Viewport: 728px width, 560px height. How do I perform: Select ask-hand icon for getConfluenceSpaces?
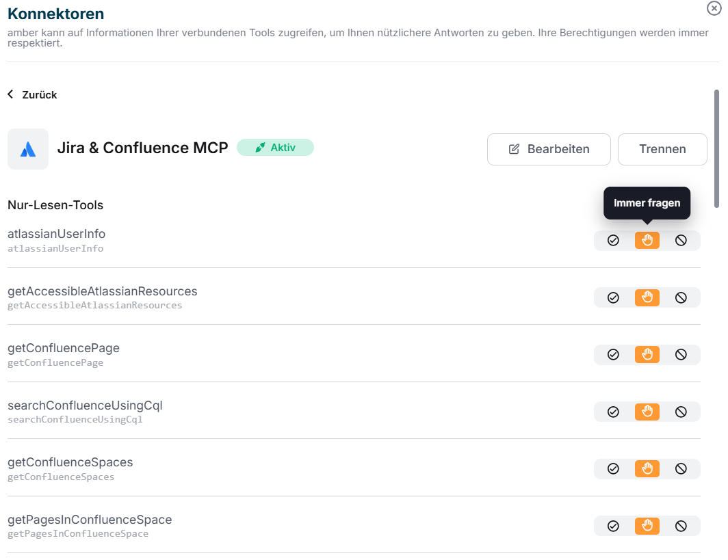coord(647,468)
